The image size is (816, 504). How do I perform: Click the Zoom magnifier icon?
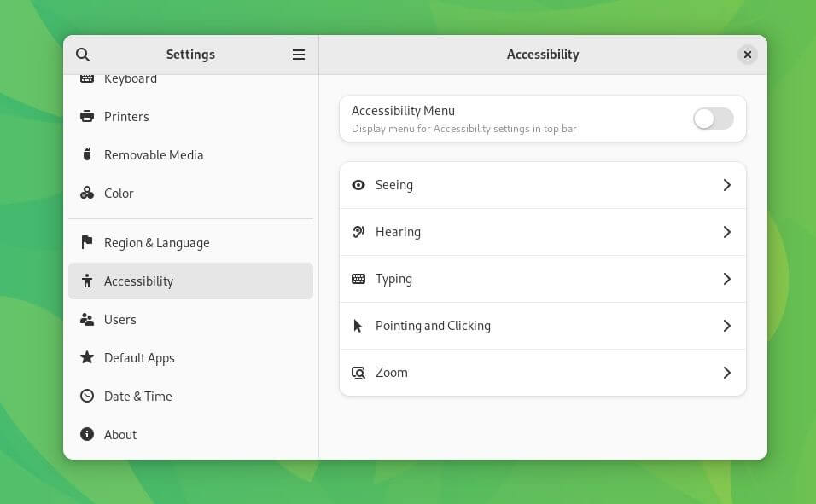pyautogui.click(x=358, y=372)
